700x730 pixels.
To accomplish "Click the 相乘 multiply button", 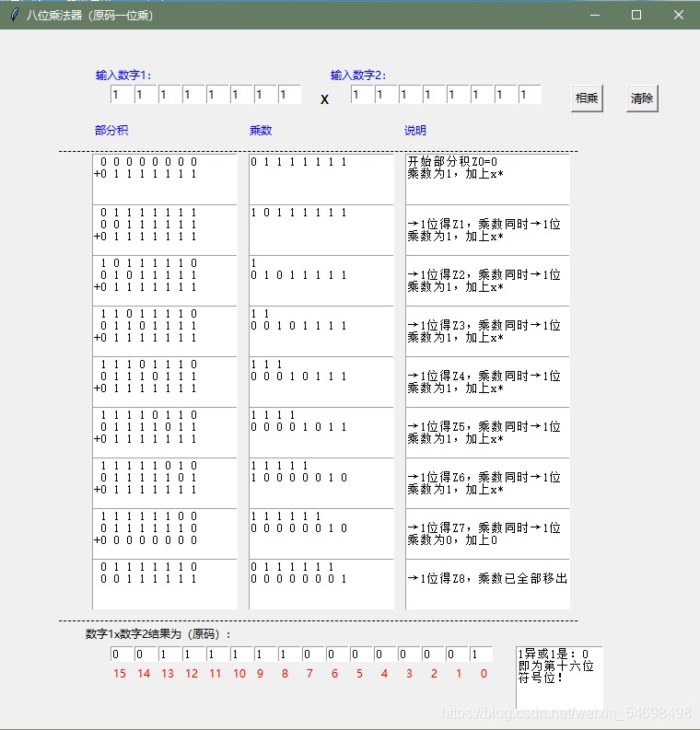I will pyautogui.click(x=587, y=98).
